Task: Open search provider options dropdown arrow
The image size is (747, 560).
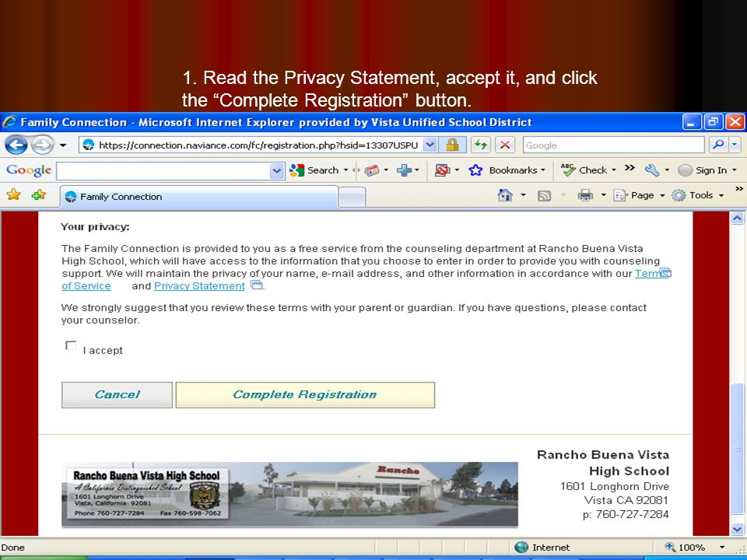Action: coord(735,145)
